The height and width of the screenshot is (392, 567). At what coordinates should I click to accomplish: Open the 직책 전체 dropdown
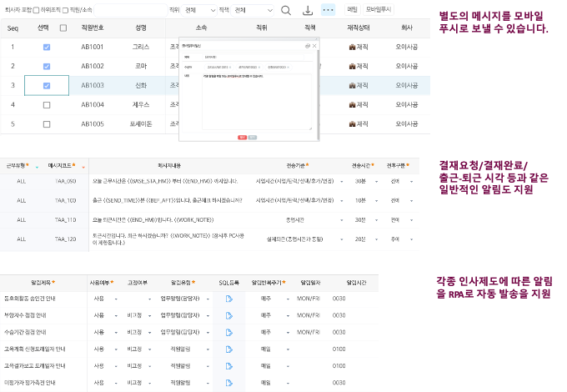pyautogui.click(x=253, y=10)
